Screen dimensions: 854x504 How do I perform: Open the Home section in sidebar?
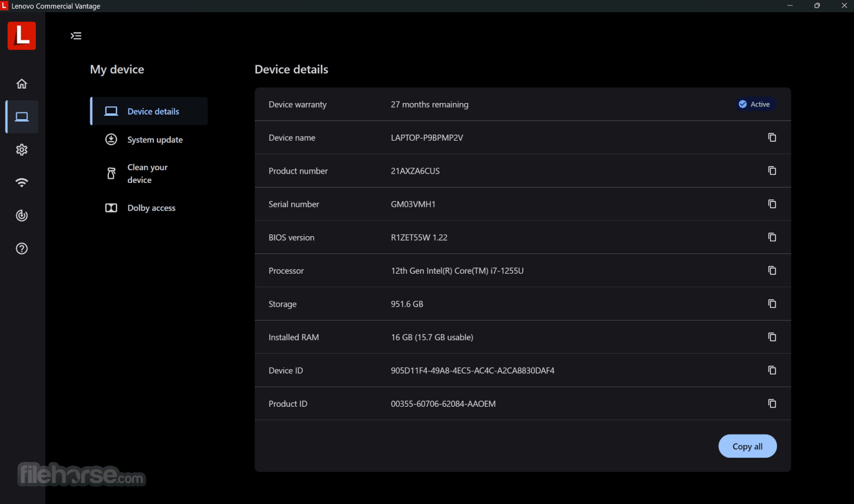tap(21, 84)
